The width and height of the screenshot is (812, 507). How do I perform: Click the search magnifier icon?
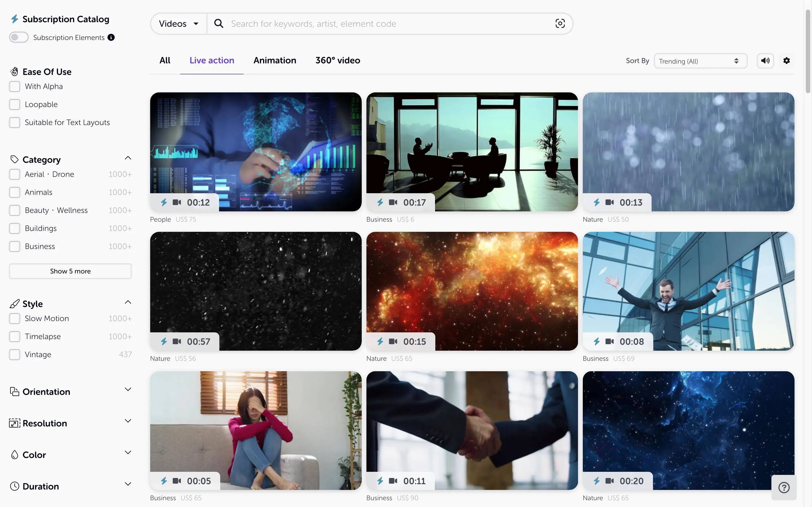point(219,23)
